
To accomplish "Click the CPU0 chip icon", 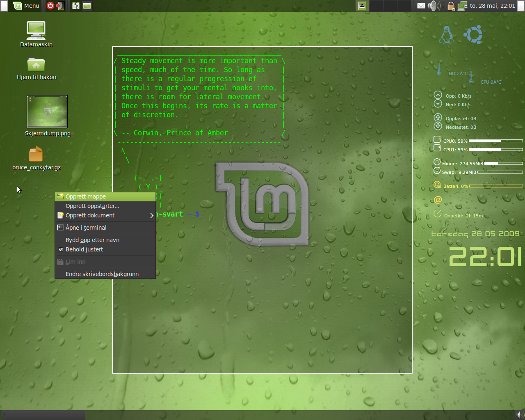I will 437,139.
